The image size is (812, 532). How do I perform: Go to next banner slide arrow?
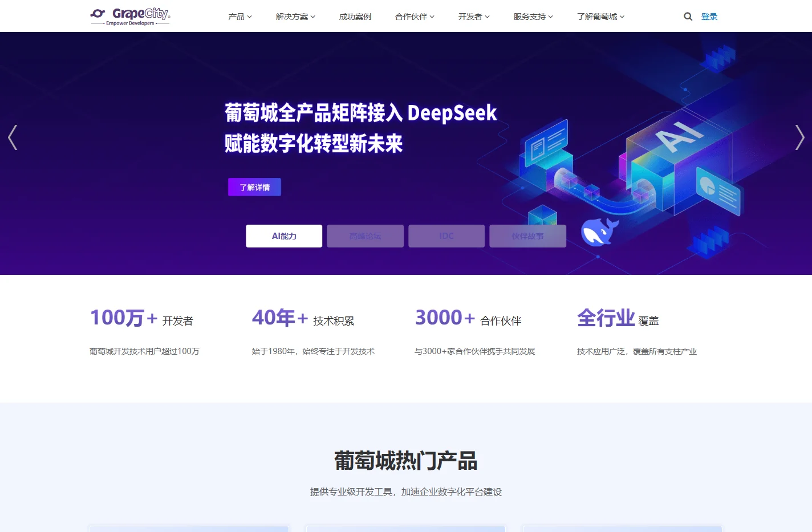tap(799, 137)
